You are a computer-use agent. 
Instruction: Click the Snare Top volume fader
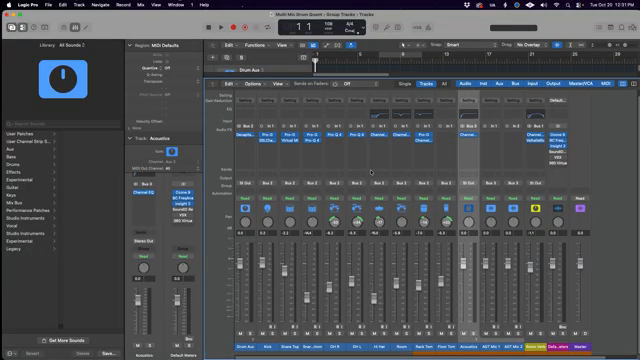pyautogui.click(x=284, y=270)
